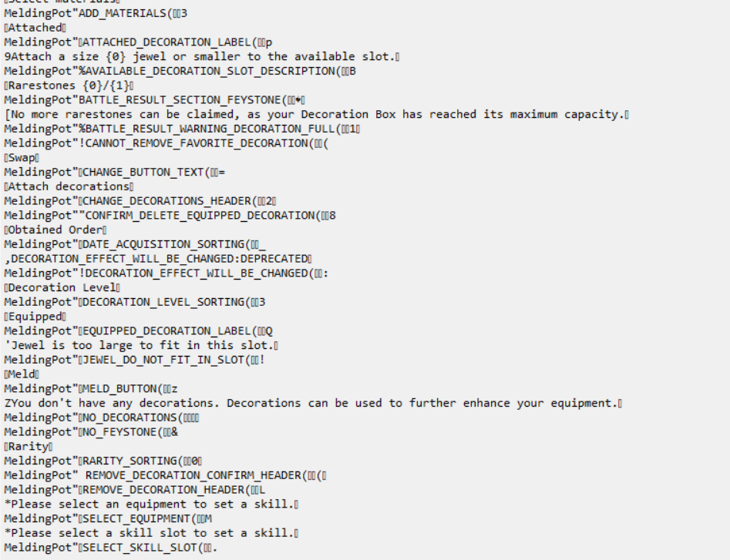Screen dimensions: 730x560
Task: Click the 'Decoration Level' text
Action: pos(62,287)
